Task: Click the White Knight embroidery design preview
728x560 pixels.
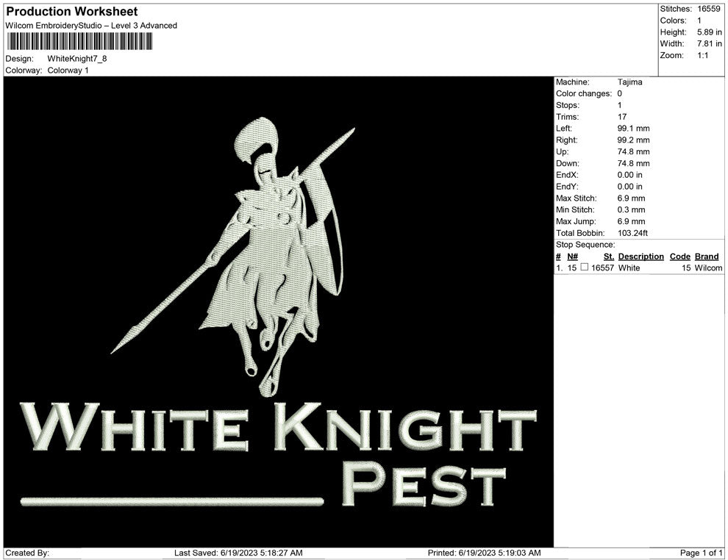Action: point(279,312)
